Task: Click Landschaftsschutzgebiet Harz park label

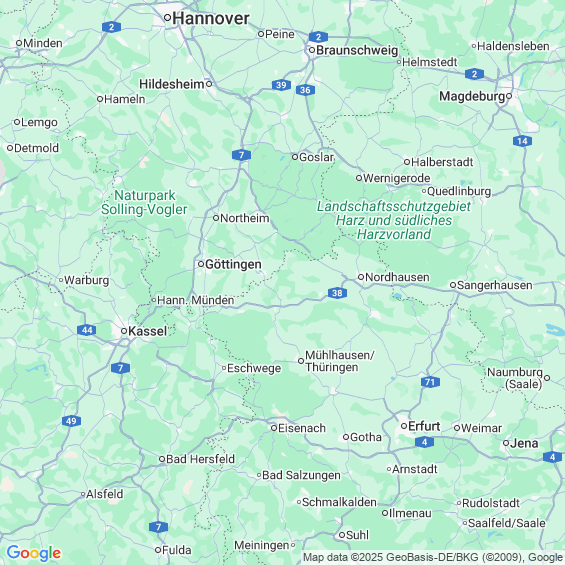Action: pos(394,220)
